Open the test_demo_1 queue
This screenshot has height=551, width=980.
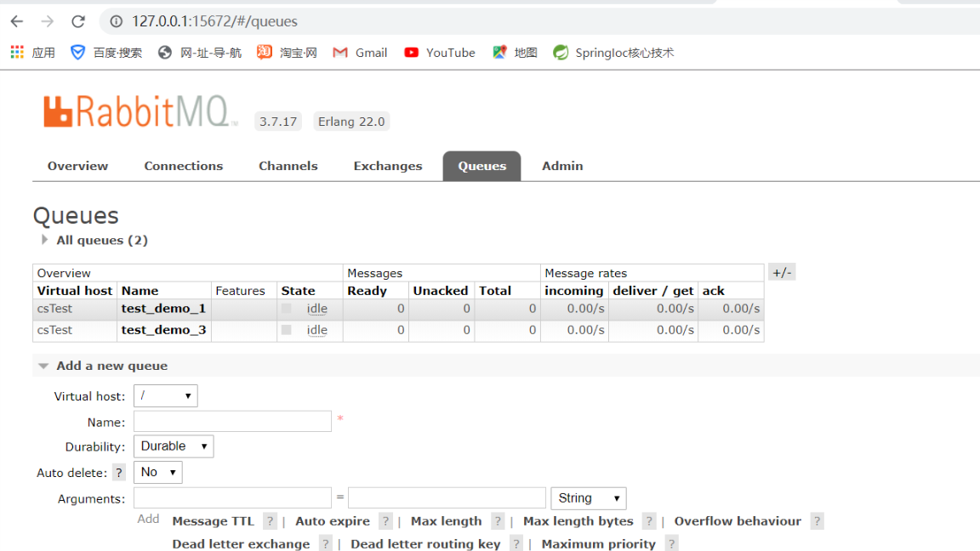(x=163, y=309)
